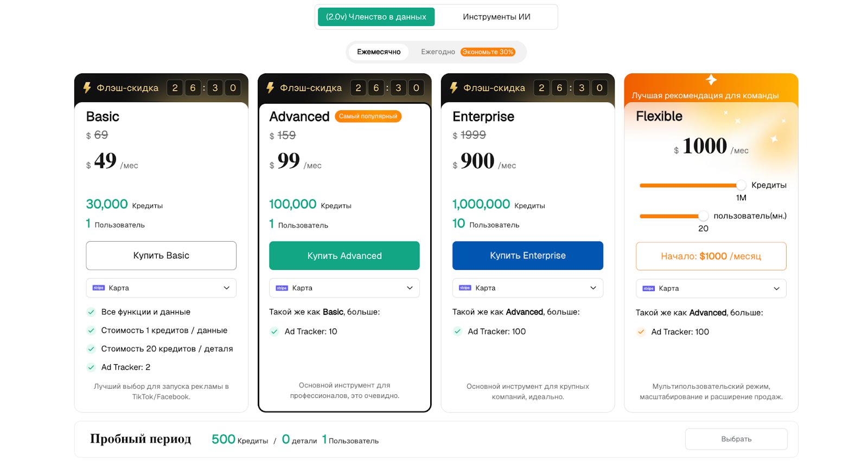The width and height of the screenshot is (868, 461).
Task: Click the Кредиты slider handle in Flexible
Action: (x=741, y=185)
